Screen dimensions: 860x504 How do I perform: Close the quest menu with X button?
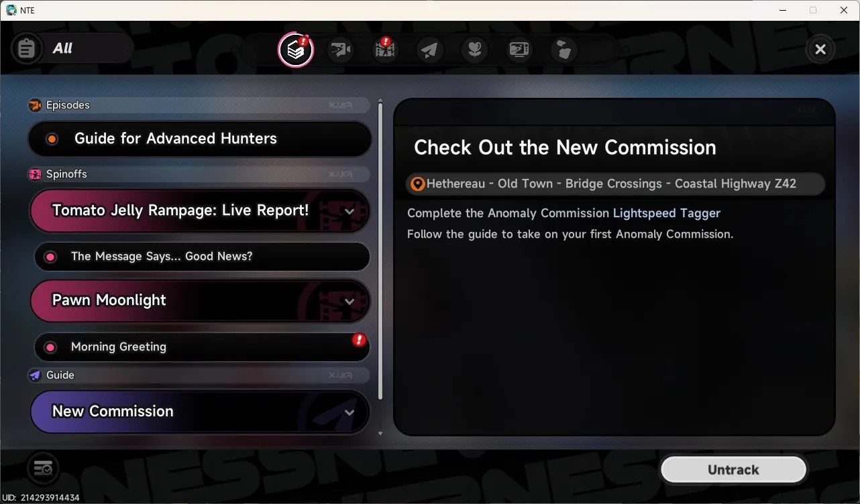[x=820, y=50]
